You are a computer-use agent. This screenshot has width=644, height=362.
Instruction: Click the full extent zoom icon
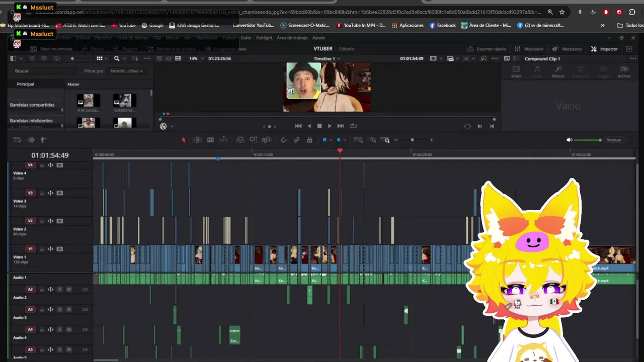(x=358, y=140)
